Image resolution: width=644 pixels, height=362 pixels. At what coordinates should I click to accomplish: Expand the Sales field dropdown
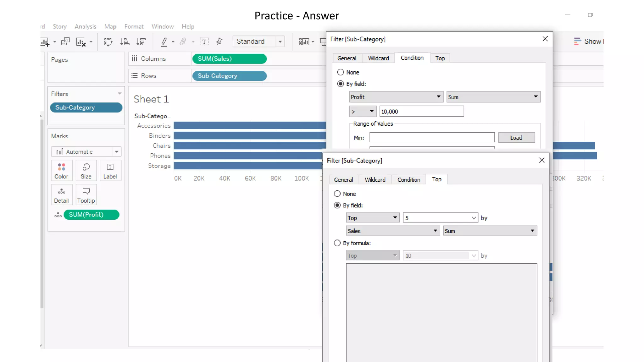pyautogui.click(x=392, y=231)
